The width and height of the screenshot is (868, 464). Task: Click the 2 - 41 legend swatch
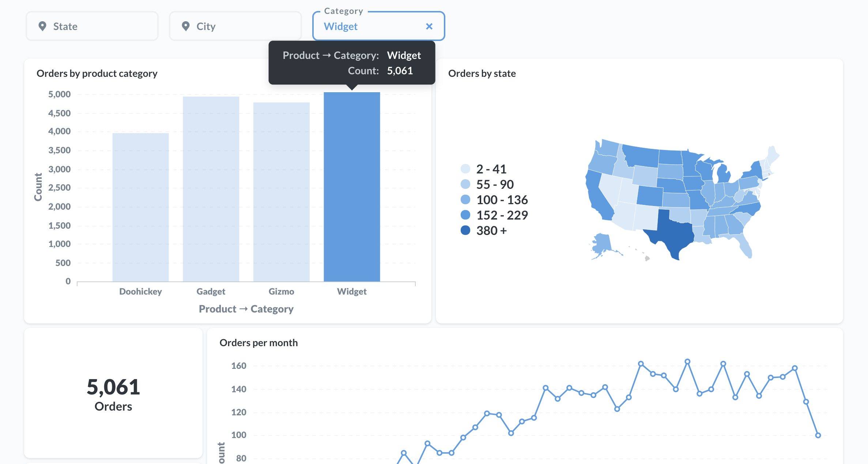click(465, 169)
